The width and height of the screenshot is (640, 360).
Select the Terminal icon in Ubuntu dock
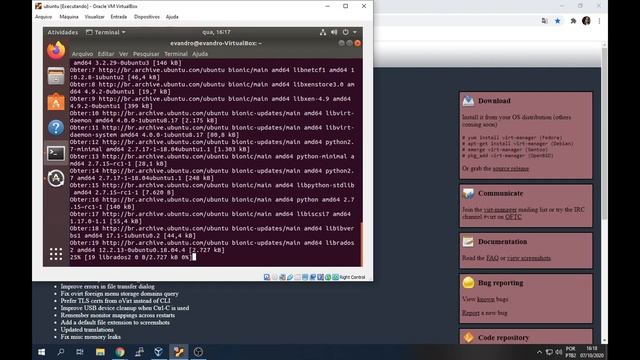point(56,153)
